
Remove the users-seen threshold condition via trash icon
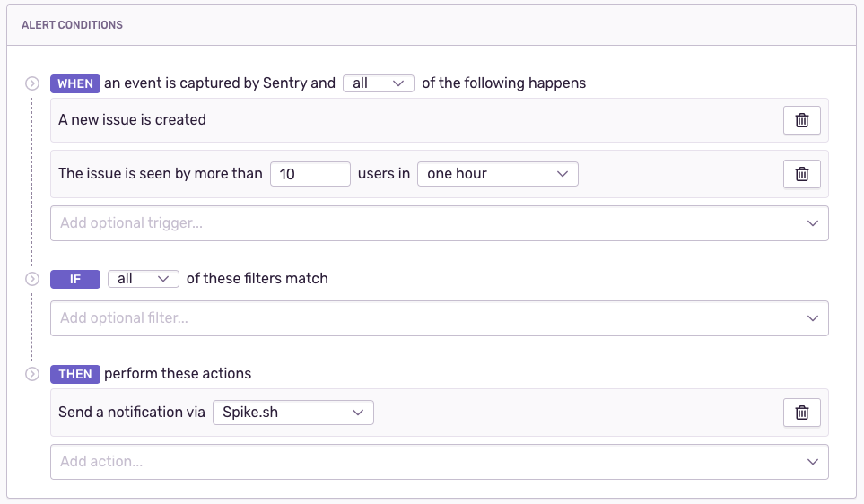coord(802,174)
